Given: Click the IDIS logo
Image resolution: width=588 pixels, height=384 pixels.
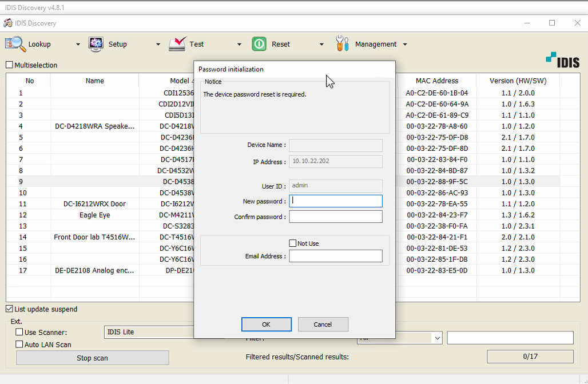Looking at the screenshot, I should coord(562,60).
